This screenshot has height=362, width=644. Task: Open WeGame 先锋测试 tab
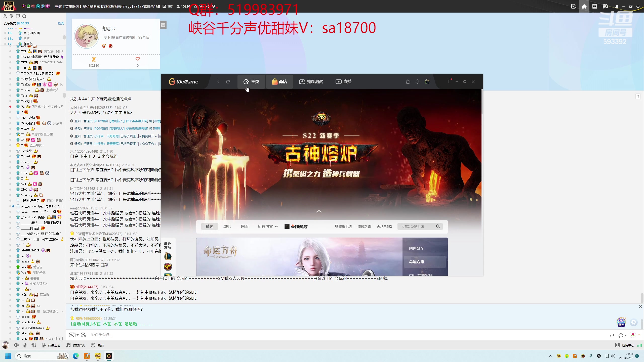[x=311, y=82]
